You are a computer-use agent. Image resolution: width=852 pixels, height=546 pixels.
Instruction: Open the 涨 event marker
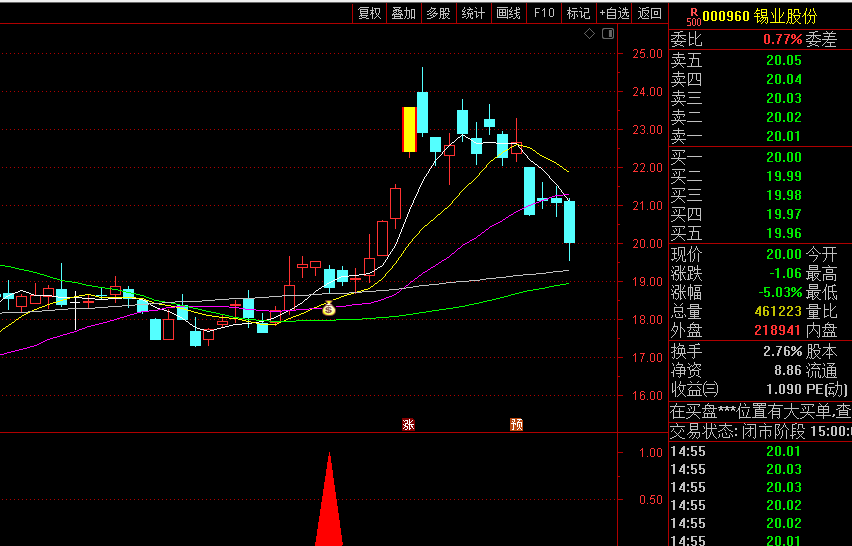point(408,424)
